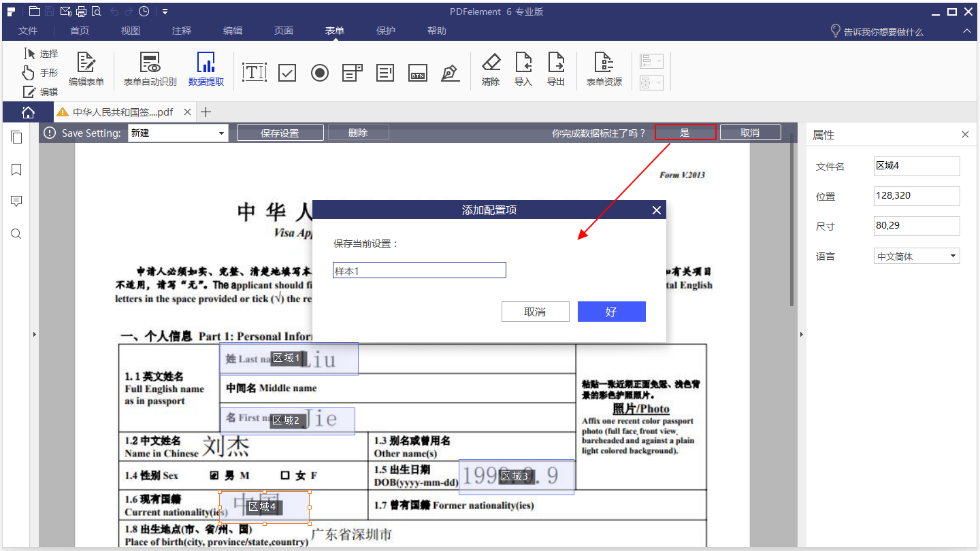Click the 清除 eraser tool
Image resolution: width=980 pixels, height=551 pixels.
(491, 69)
